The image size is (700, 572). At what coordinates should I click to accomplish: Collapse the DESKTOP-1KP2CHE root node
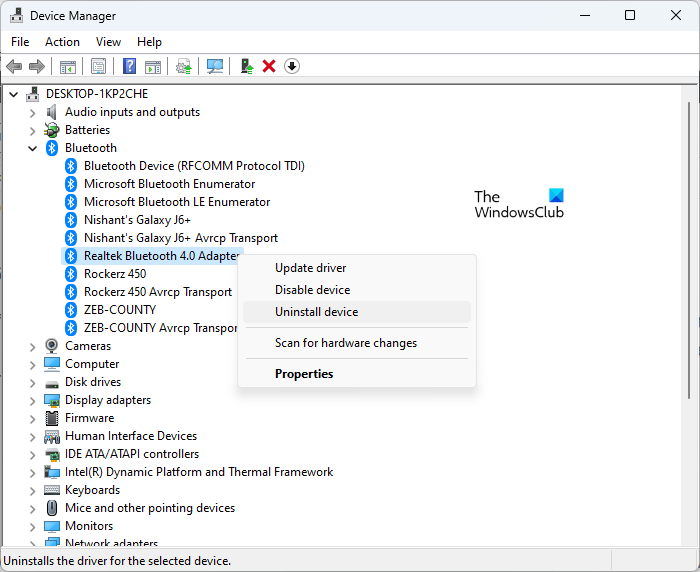tap(14, 95)
